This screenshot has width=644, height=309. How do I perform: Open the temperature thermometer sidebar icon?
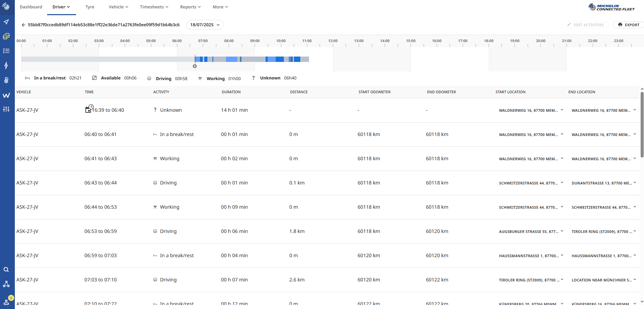6,80
